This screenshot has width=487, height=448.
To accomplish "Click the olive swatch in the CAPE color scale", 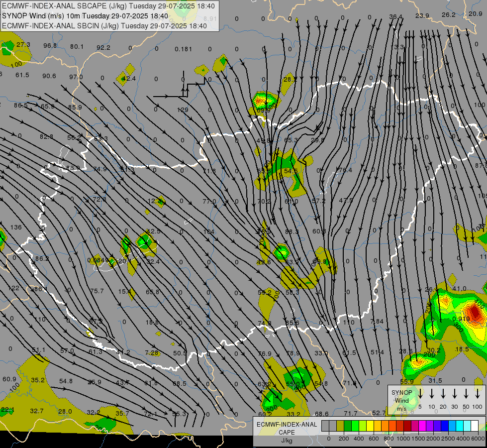I will tap(340, 426).
